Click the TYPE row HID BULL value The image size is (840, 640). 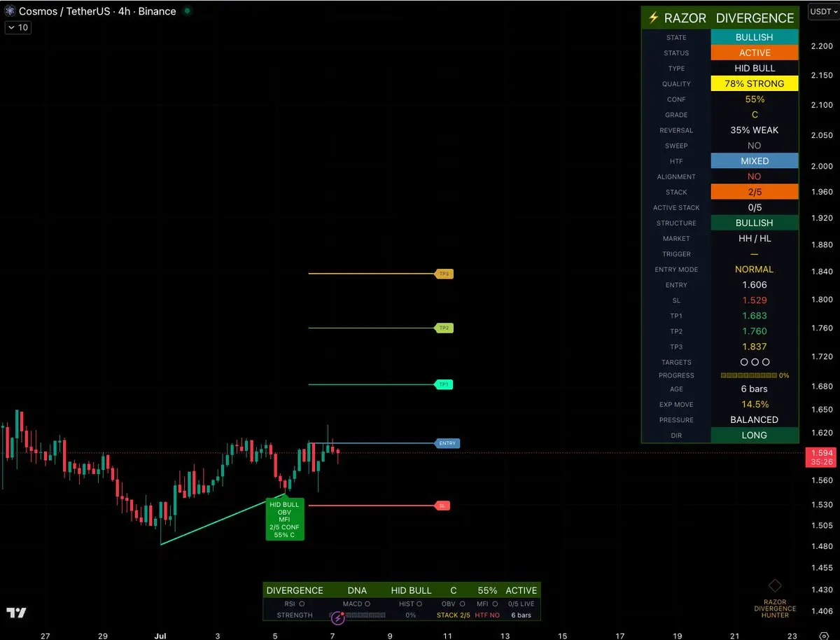click(755, 68)
